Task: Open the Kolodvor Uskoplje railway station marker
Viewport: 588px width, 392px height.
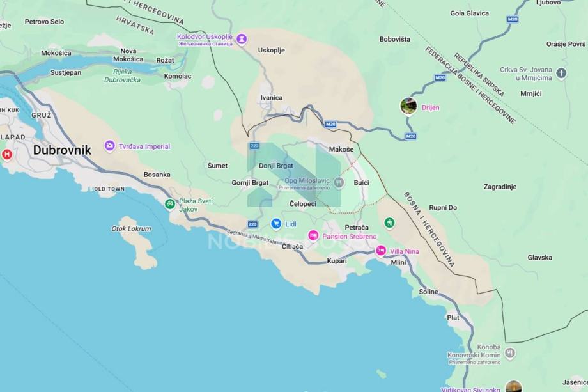Action: [242, 38]
